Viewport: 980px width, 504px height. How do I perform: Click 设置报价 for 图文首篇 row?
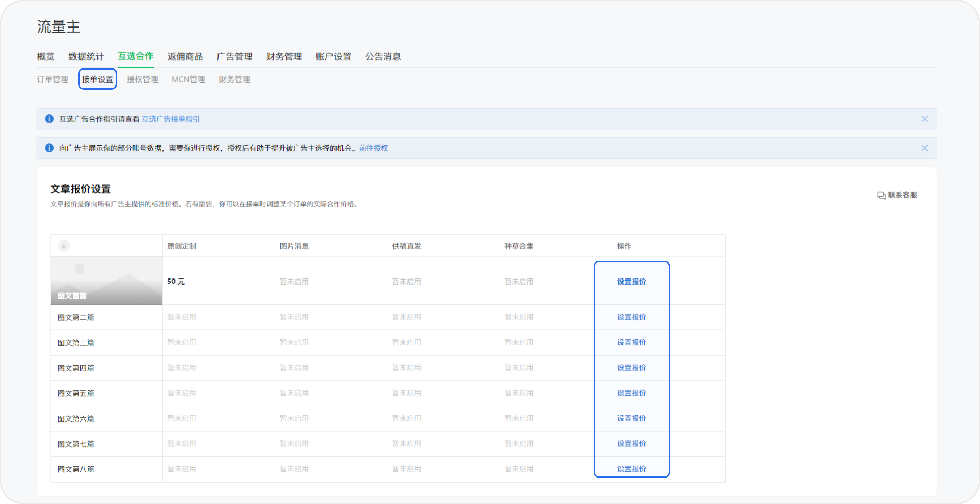click(631, 282)
